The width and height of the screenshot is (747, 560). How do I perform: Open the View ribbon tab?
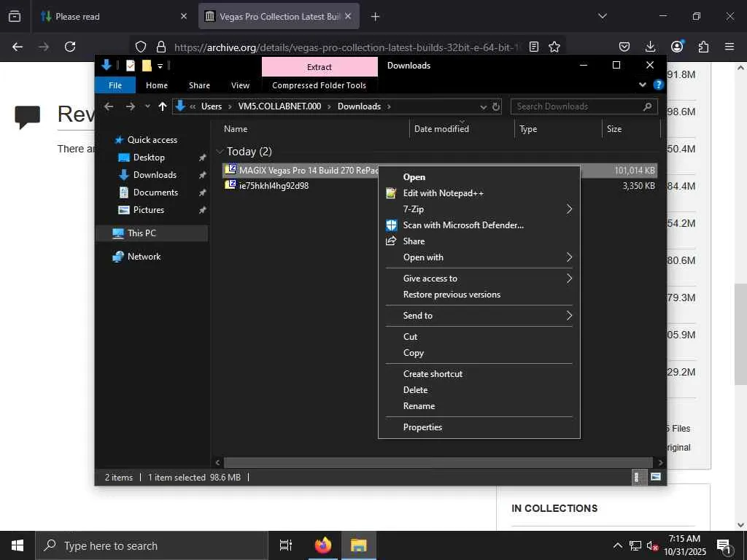240,85
